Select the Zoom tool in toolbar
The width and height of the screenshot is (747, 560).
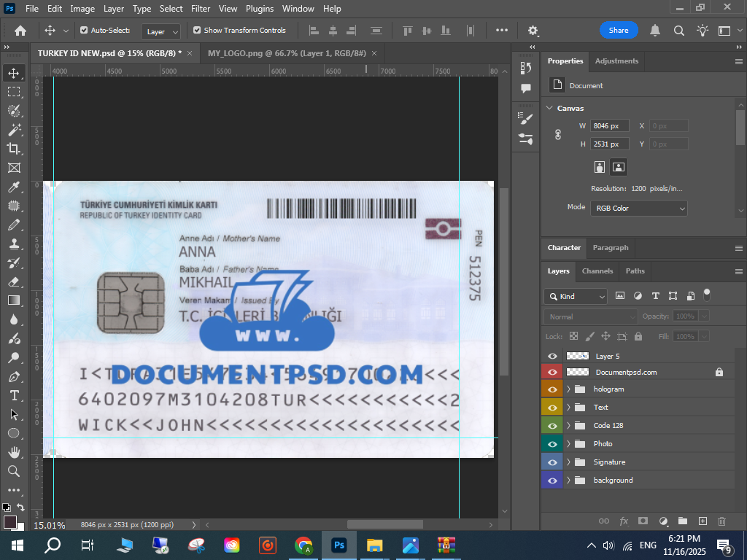click(14, 471)
